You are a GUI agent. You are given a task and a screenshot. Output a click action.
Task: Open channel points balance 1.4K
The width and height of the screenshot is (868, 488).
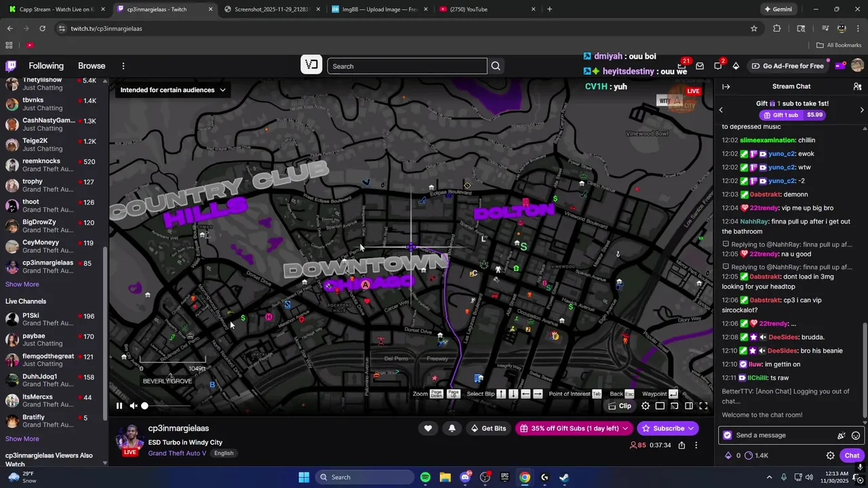click(756, 455)
